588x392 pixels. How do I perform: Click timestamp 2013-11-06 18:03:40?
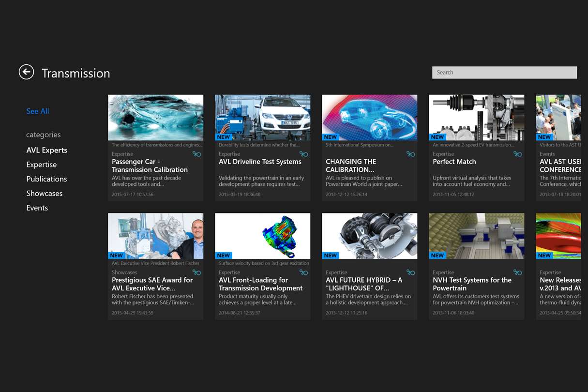(453, 313)
